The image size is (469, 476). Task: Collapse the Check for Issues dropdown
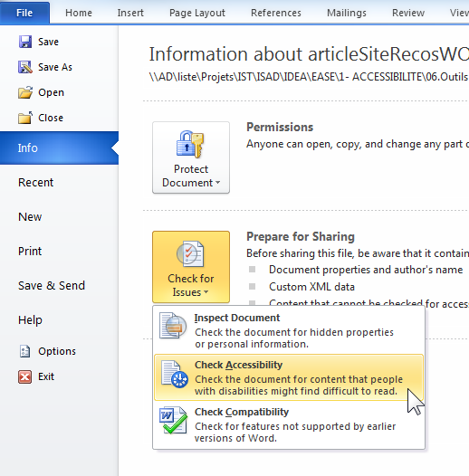(191, 267)
